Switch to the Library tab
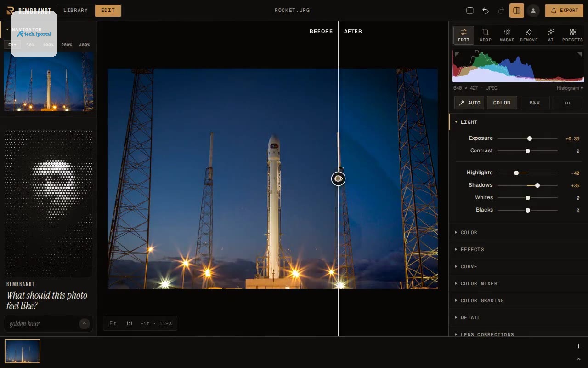The image size is (588, 368). coord(76,10)
